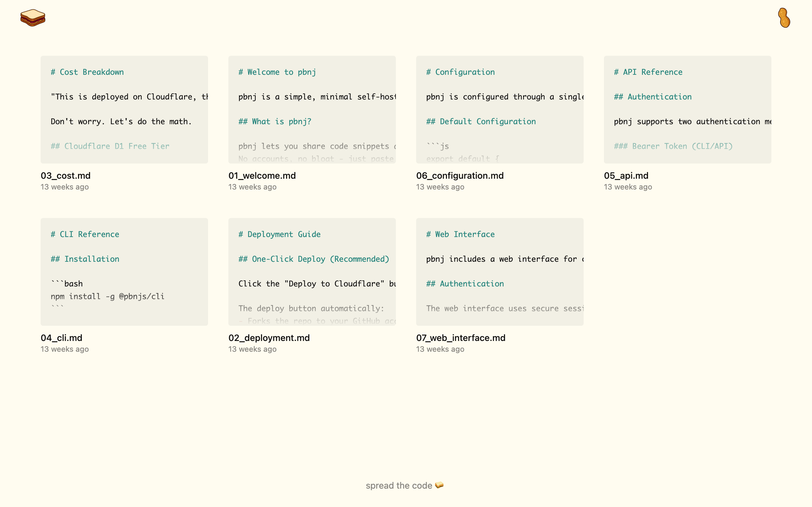Click the 05_api.md file name
This screenshot has width=812, height=507.
(626, 176)
